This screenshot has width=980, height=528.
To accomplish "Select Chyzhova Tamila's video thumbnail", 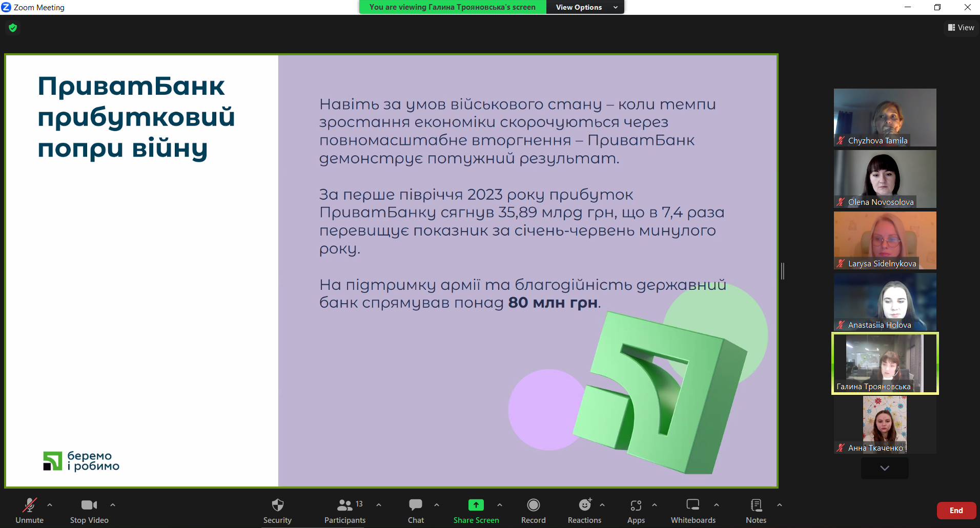I will (885, 117).
